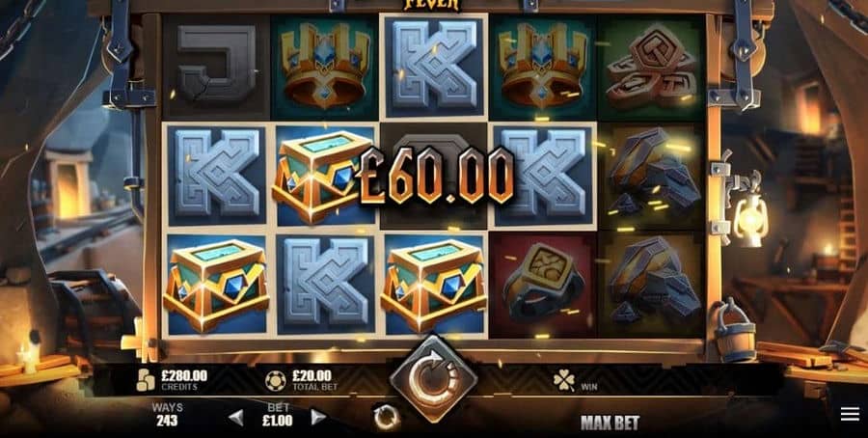Click the golden crown symbol in second reel
Screen dimensions: 868x438
tap(325, 67)
